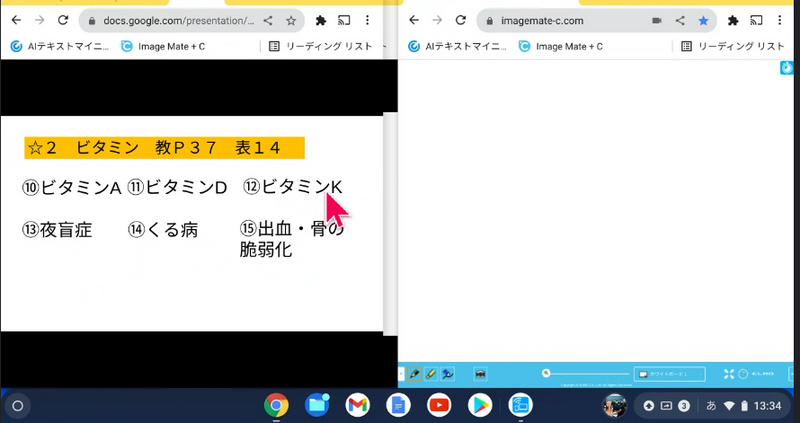Click the camera capture icon in toolbar
Image resolution: width=800 pixels, height=423 pixels.
(x=480, y=374)
